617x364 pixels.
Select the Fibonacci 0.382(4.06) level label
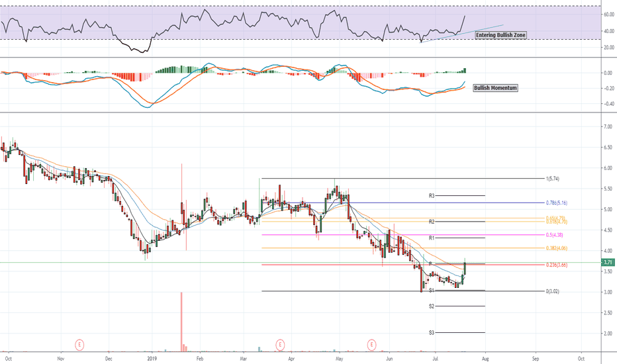[x=556, y=248]
